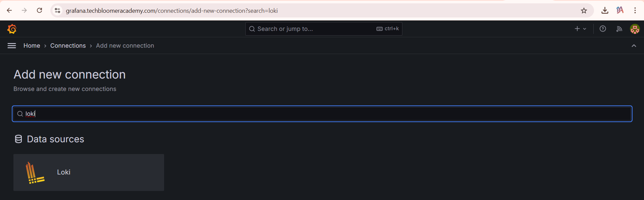Open browser downloads icon
Viewport: 644px width, 200px height.
coord(605,10)
